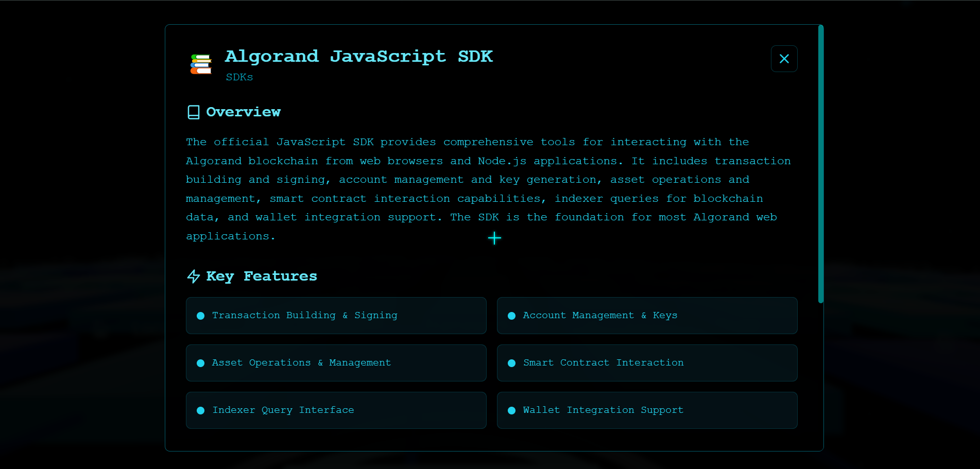This screenshot has width=980, height=469.
Task: Click the modal's vertical scrollbar thumb
Action: click(821, 164)
